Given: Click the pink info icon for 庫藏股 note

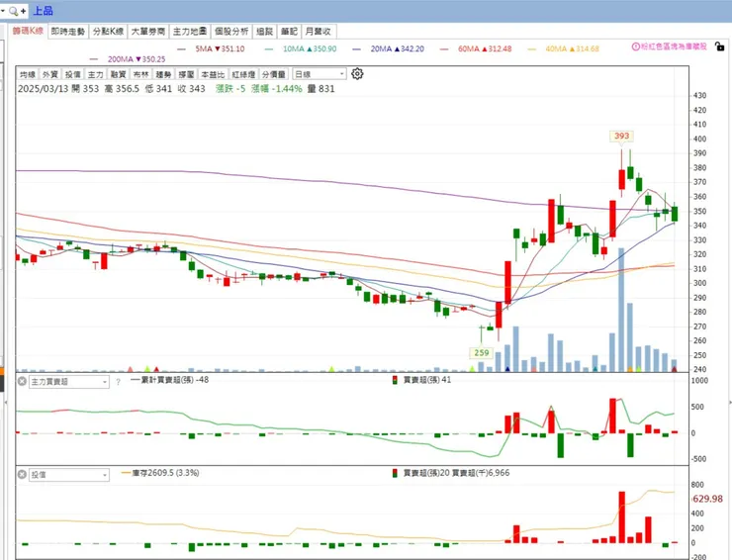Looking at the screenshot, I should [x=635, y=47].
